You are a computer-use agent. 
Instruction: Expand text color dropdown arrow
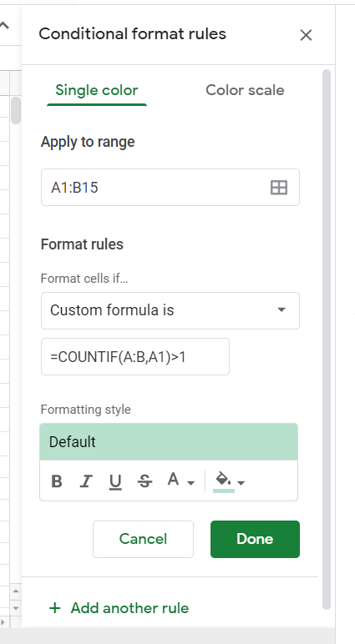click(x=190, y=483)
